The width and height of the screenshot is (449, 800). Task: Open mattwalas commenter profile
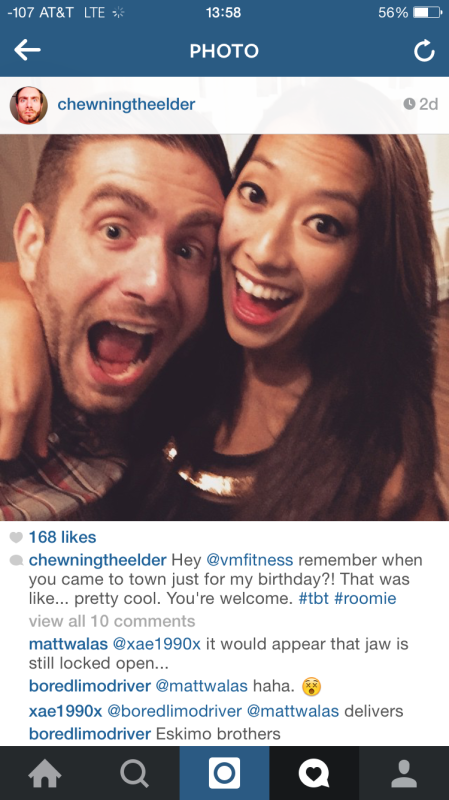click(x=68, y=644)
